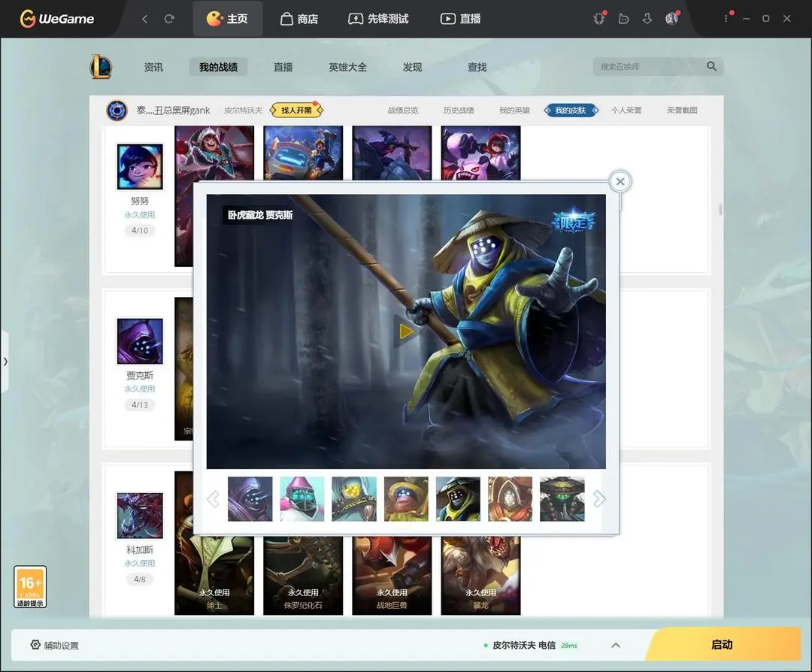Screen dimensions: 812x672
Task: Click the 启动 launch button
Action: click(x=723, y=644)
